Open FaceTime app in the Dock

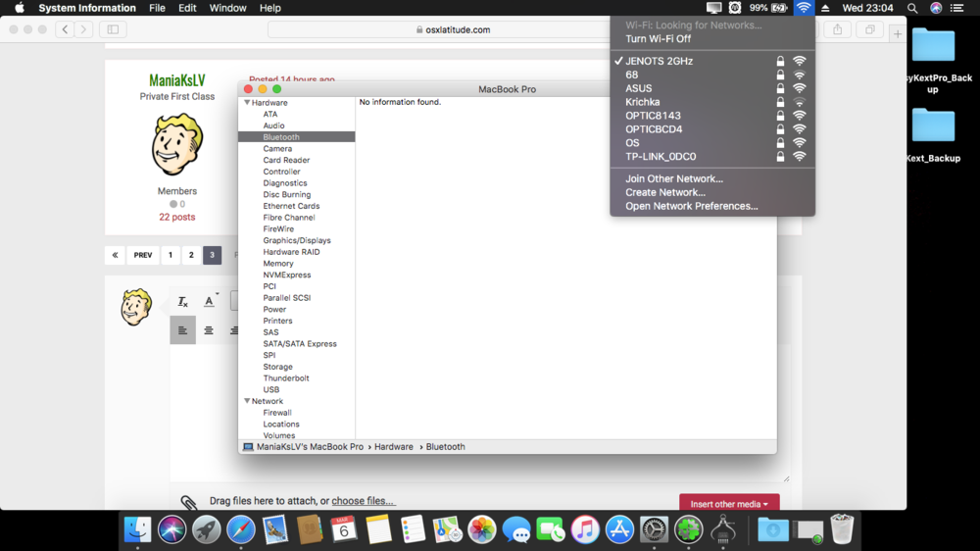(x=551, y=529)
